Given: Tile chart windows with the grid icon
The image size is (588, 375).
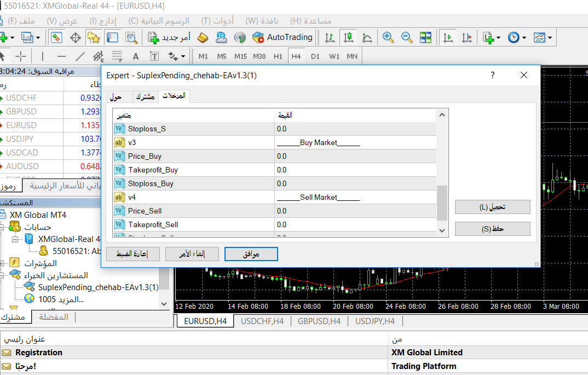Looking at the screenshot, I should 425,37.
